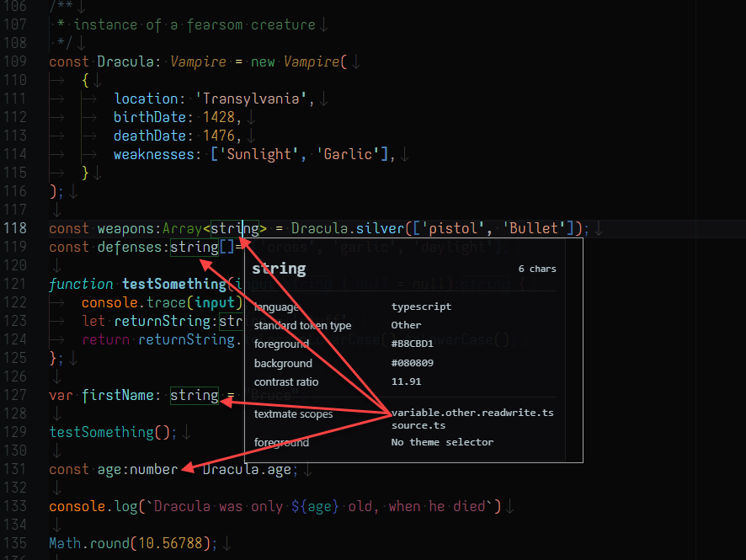Click the 'return' keyword on line 124
The width and height of the screenshot is (746, 560).
tap(105, 339)
